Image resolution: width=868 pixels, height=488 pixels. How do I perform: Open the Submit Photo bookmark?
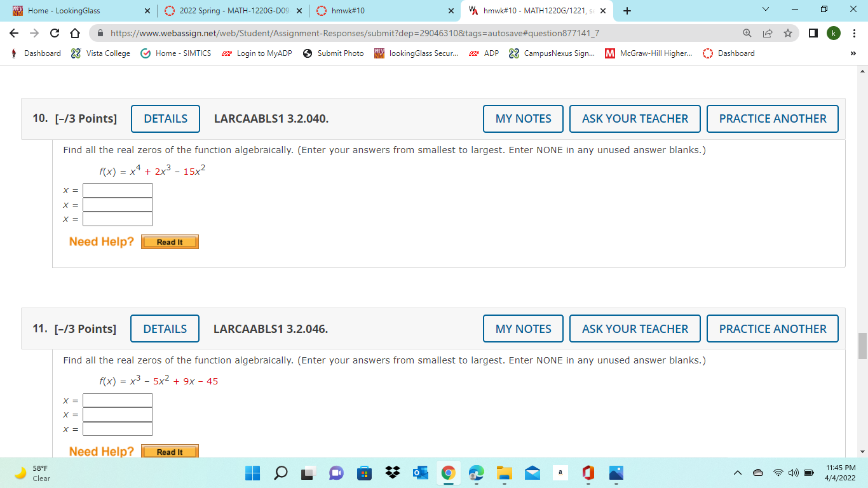point(334,53)
